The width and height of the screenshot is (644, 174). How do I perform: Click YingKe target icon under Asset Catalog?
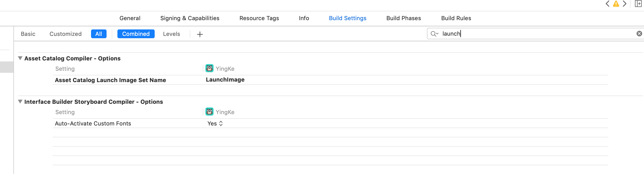tap(209, 68)
